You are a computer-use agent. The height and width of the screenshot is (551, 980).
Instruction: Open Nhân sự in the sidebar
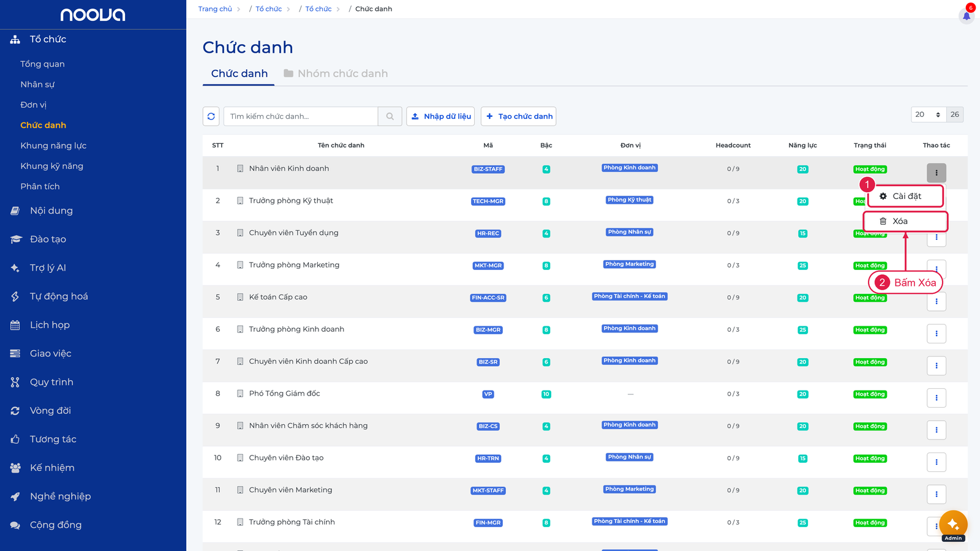37,84
